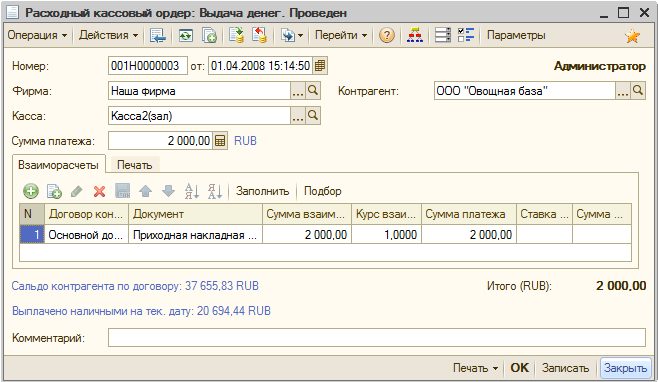Expand the Действия dropdown menu
The width and height of the screenshot is (658, 382).
(109, 35)
